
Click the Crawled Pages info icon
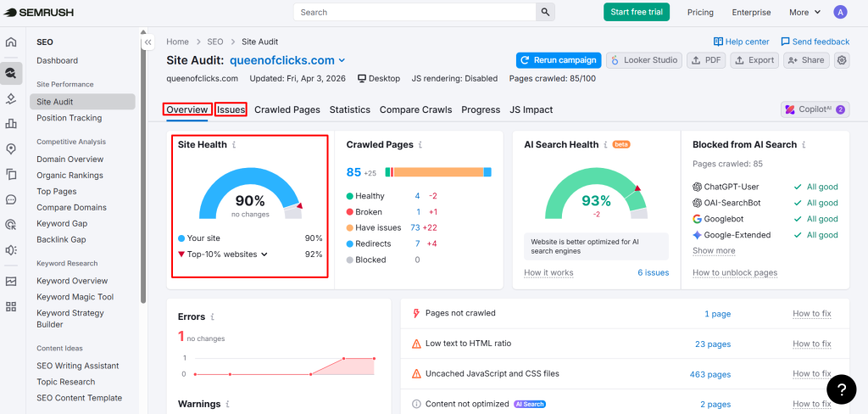[x=420, y=145]
